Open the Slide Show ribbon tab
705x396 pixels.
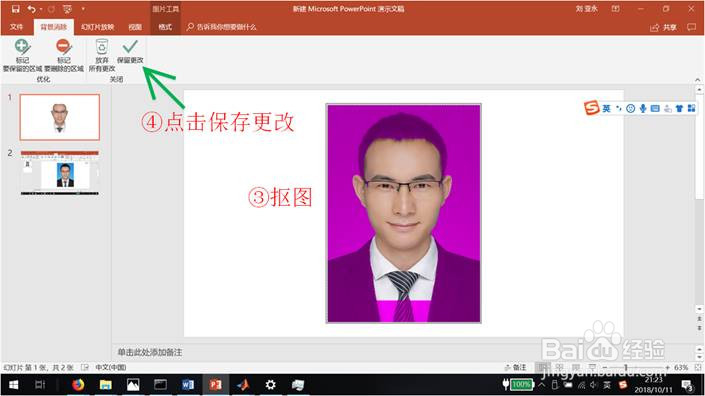(x=97, y=27)
